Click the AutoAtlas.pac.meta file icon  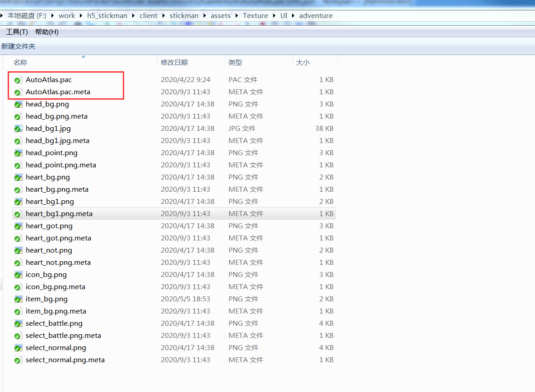(x=18, y=92)
